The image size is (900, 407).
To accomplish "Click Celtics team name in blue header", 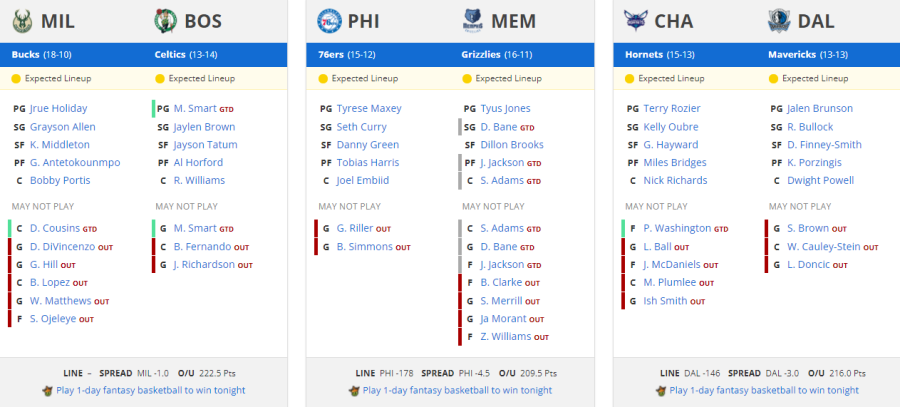I will 170,55.
